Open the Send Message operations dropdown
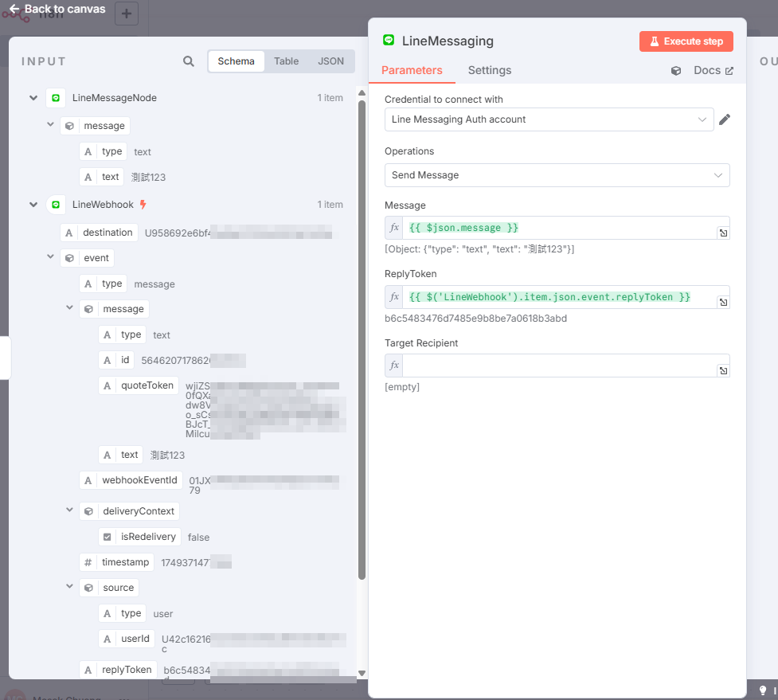778x700 pixels. point(557,175)
